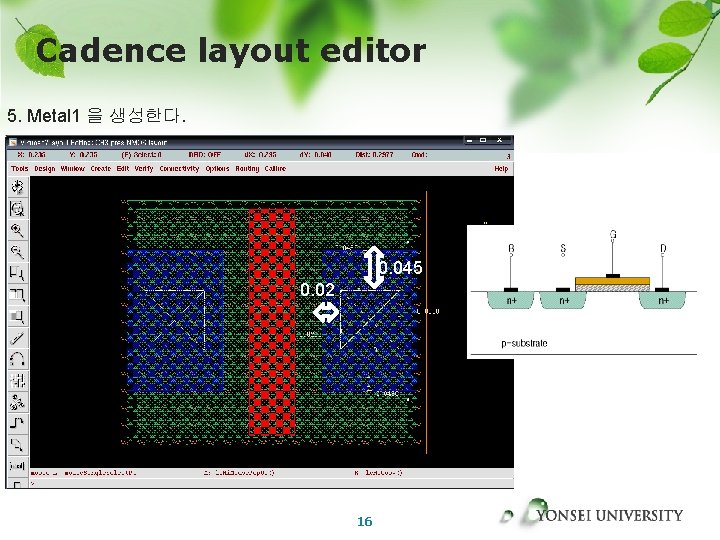Screen dimensions: 720x540
Task: Click the Delete tool icon
Action: [x=17, y=338]
